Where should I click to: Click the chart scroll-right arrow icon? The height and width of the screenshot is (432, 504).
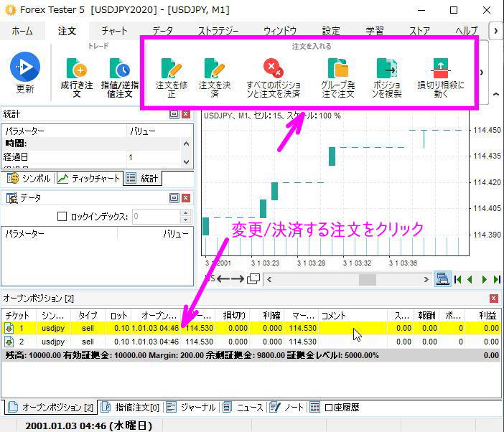click(238, 279)
